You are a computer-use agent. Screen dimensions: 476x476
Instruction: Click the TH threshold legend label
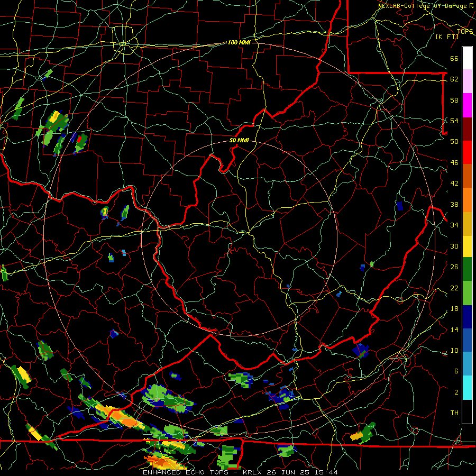(x=454, y=413)
